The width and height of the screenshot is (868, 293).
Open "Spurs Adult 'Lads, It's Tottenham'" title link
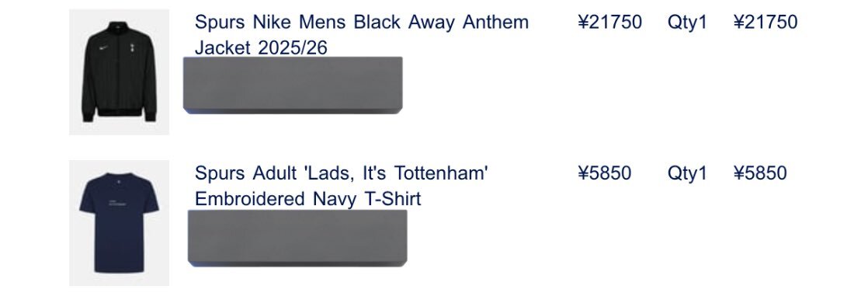pyautogui.click(x=341, y=173)
